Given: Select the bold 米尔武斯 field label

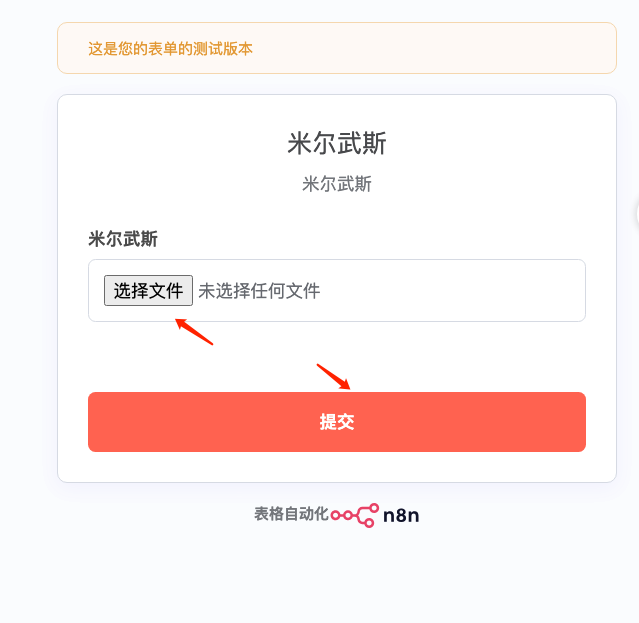Looking at the screenshot, I should (x=123, y=239).
